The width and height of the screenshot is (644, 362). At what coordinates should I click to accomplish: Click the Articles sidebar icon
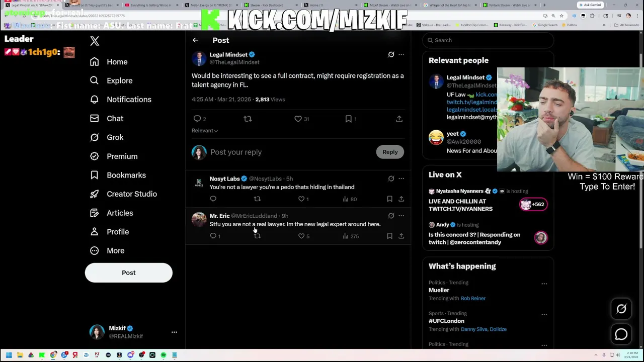(x=94, y=213)
